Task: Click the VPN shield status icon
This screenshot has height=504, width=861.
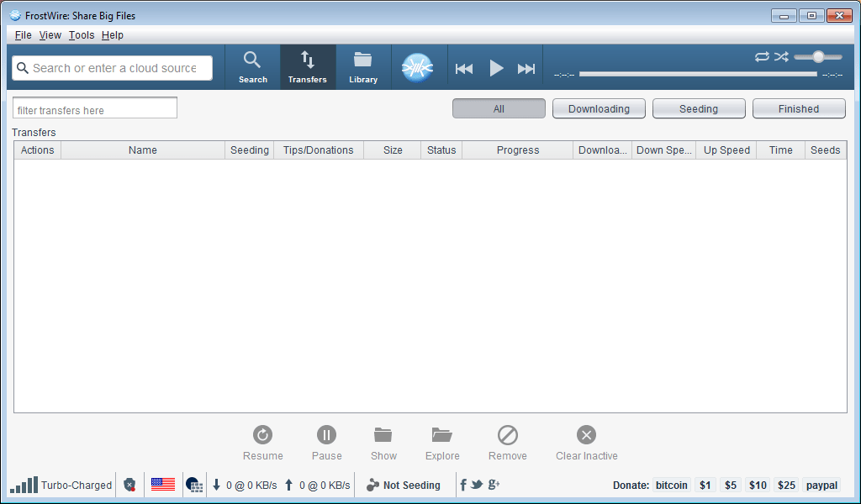Action: pos(129,485)
